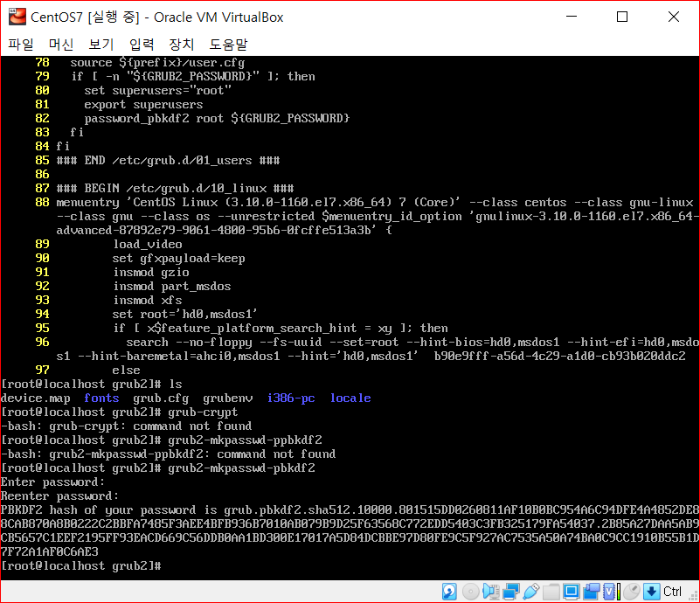Open the 도움말 menu
This screenshot has width=700, height=603.
[x=228, y=45]
